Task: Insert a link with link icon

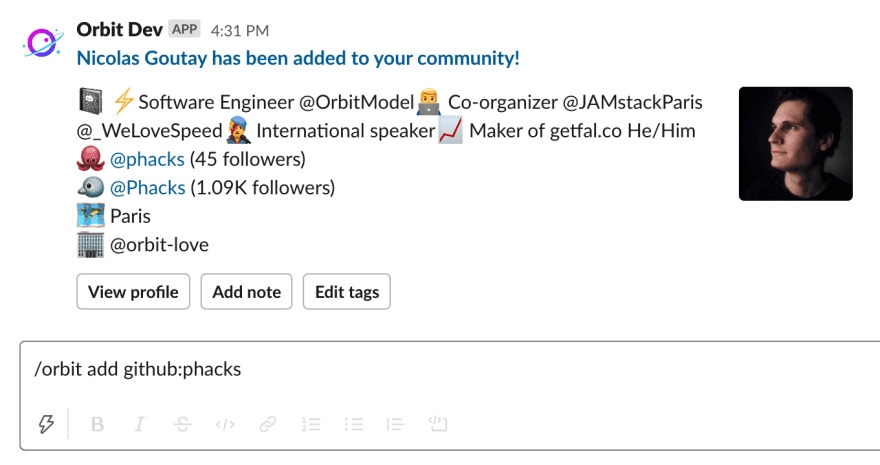Action: pyautogui.click(x=268, y=424)
